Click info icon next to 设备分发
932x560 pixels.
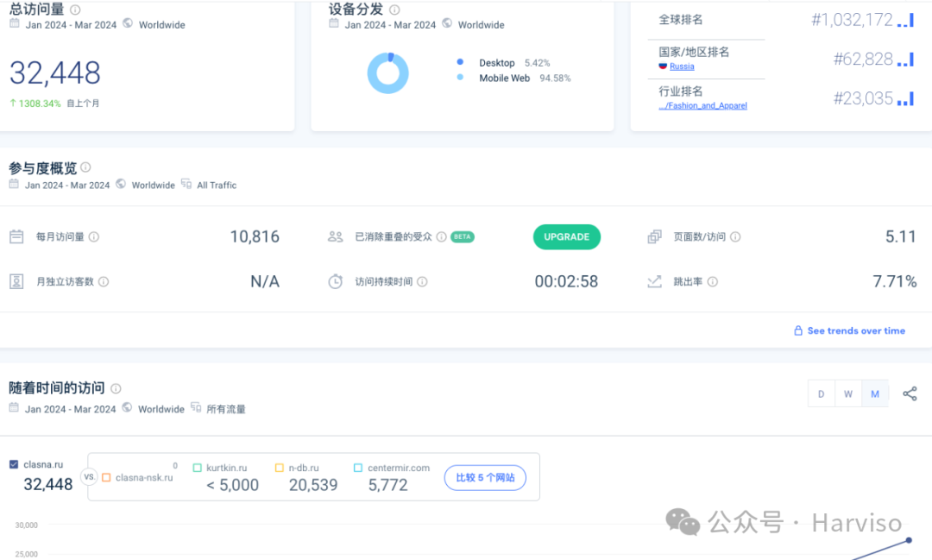(x=394, y=9)
